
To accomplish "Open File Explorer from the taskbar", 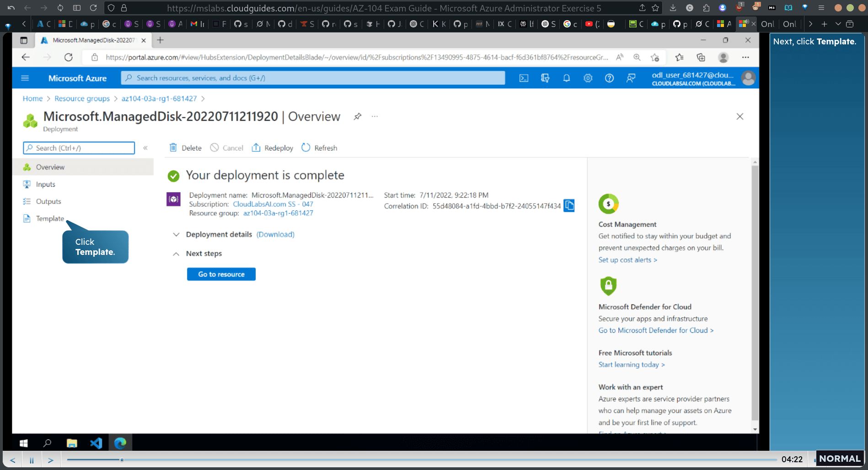I will [x=72, y=443].
